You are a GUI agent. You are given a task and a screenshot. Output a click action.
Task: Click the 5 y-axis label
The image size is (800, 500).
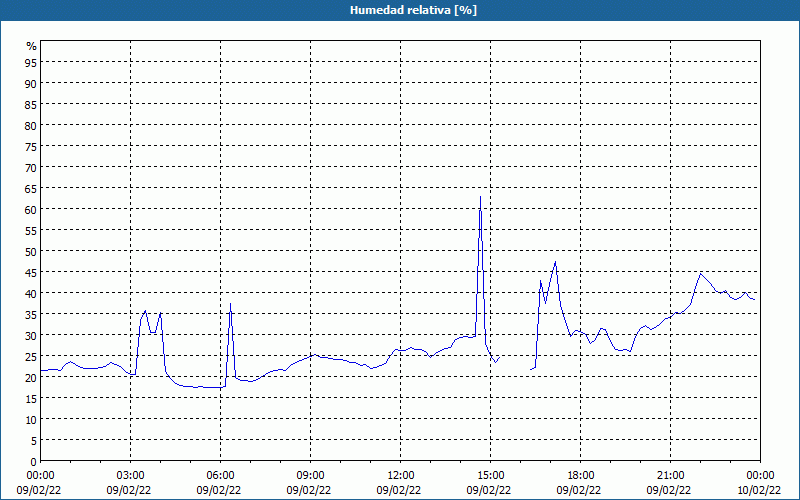point(34,441)
